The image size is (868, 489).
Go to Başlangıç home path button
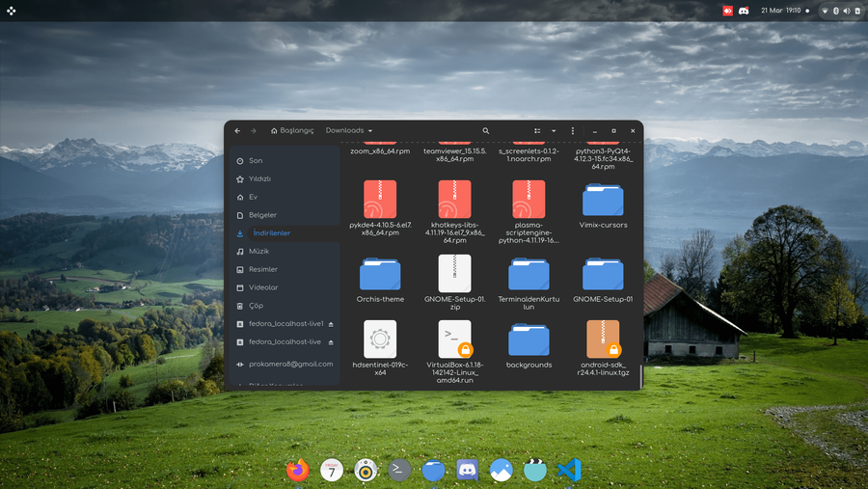click(x=292, y=131)
